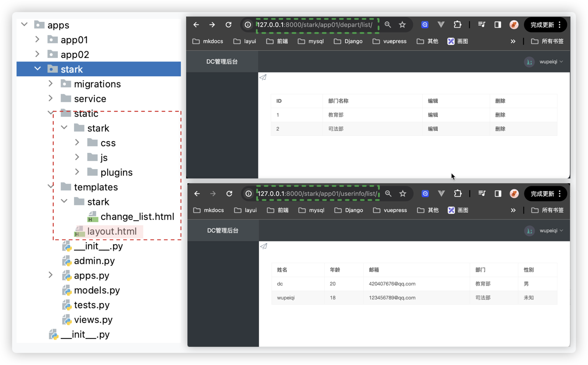The width and height of the screenshot is (588, 365).
Task: Click 编辑 link for 教育部 row
Action: tap(433, 115)
